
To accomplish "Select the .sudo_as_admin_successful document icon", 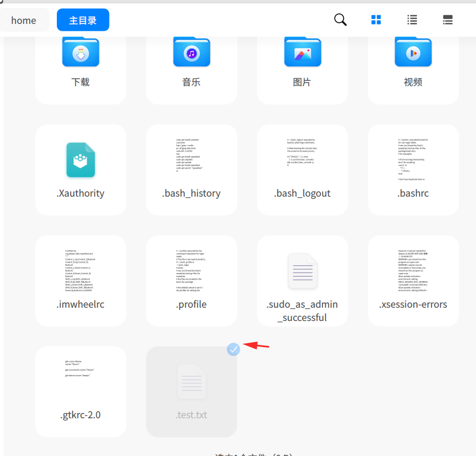I will coord(303,271).
